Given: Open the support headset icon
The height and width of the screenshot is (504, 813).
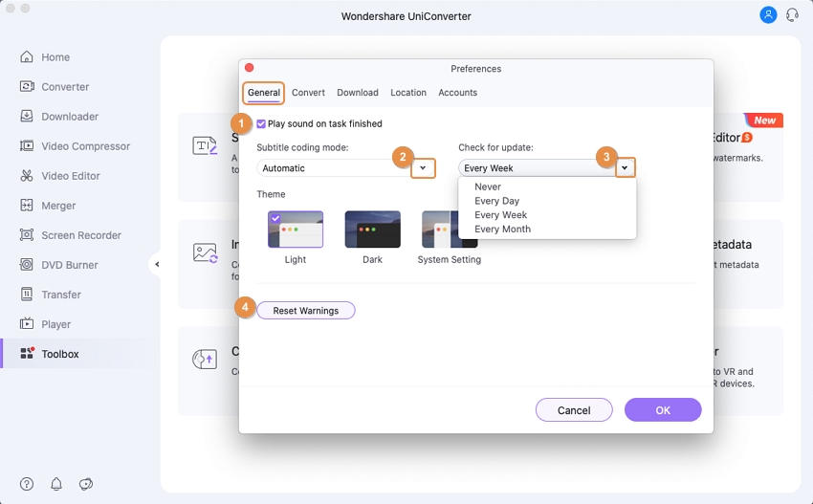Looking at the screenshot, I should point(792,15).
